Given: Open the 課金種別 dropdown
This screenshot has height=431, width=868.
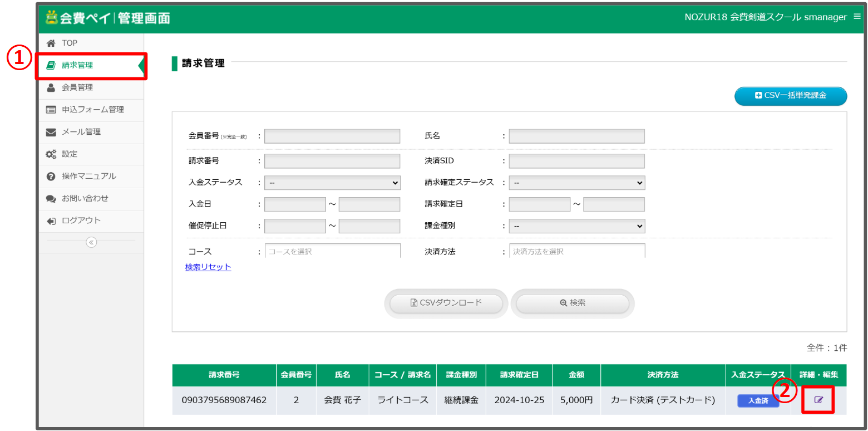Looking at the screenshot, I should (x=576, y=226).
